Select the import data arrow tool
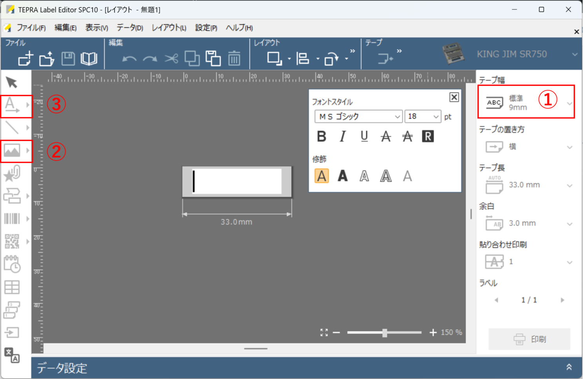 point(12,332)
